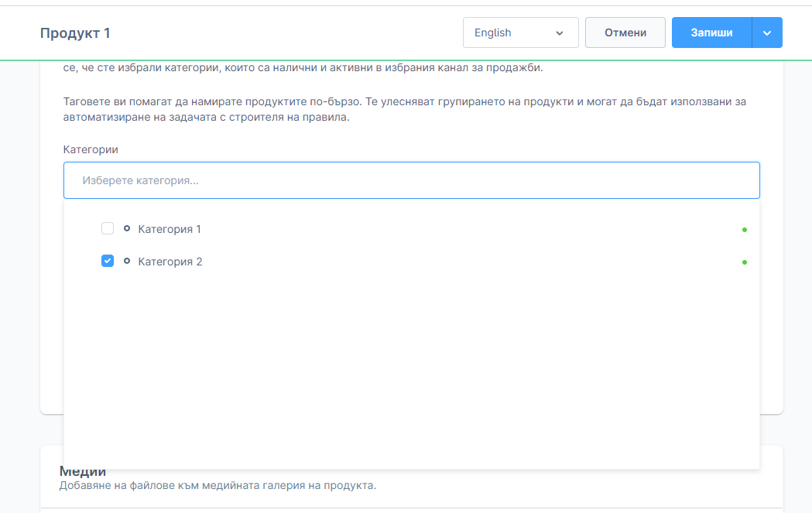This screenshot has width=812, height=513.
Task: Click the chevron inside the language selector
Action: (x=560, y=33)
